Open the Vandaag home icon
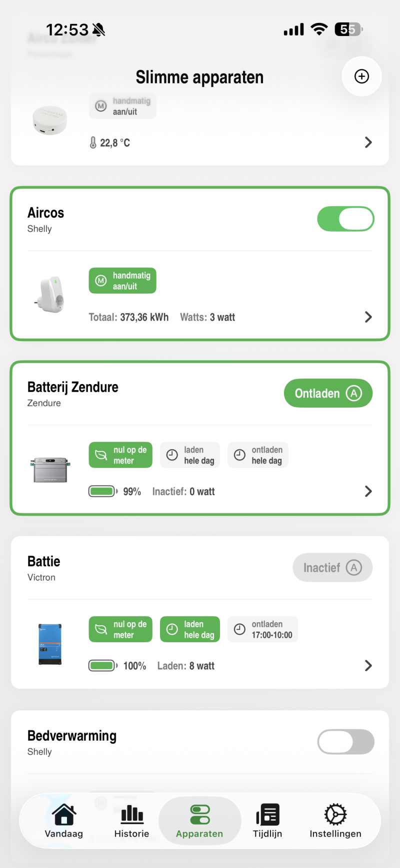This screenshot has width=400, height=868. point(64,815)
